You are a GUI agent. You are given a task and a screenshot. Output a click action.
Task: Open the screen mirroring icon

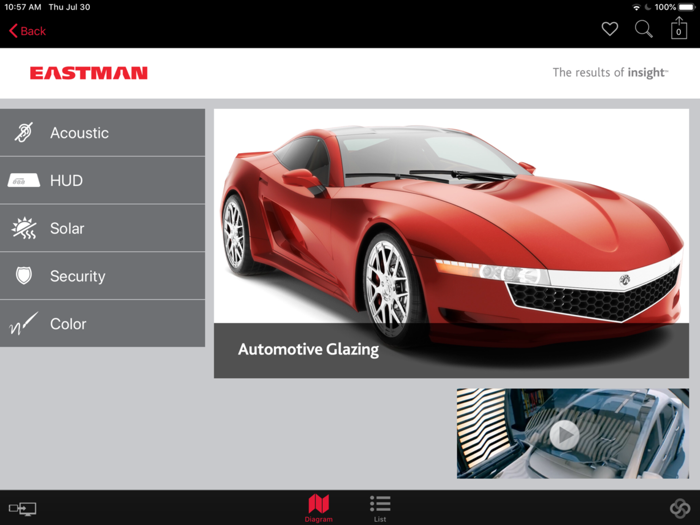[x=22, y=509]
